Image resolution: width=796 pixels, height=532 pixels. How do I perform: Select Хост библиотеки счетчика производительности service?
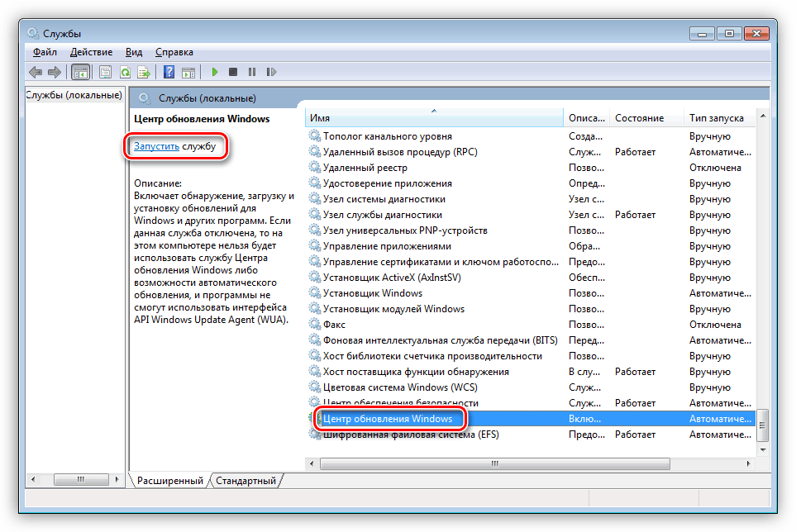pyautogui.click(x=531, y=355)
